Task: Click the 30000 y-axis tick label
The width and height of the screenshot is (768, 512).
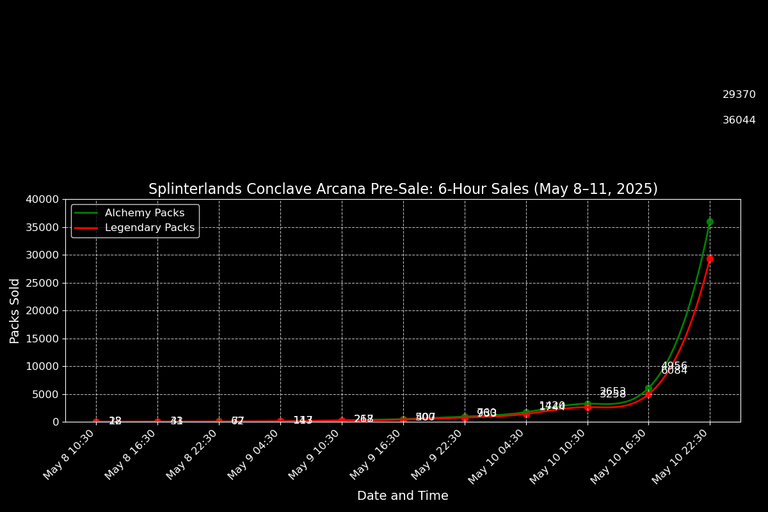Action: click(x=42, y=255)
